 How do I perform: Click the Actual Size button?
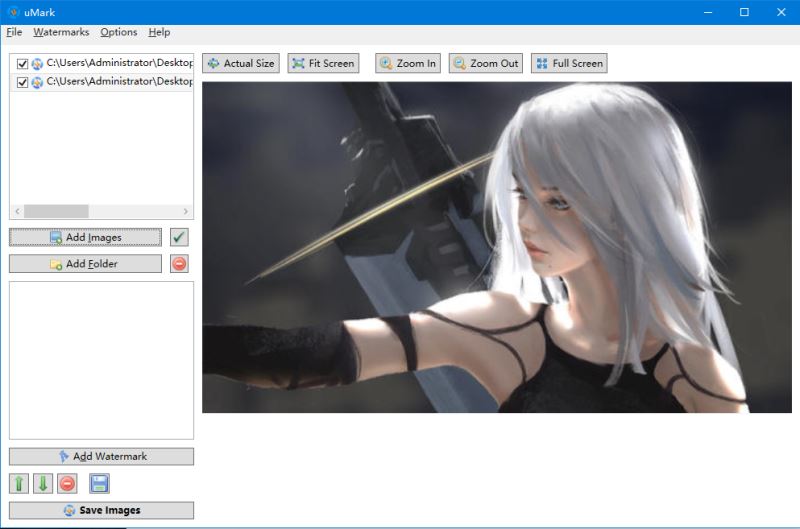241,63
